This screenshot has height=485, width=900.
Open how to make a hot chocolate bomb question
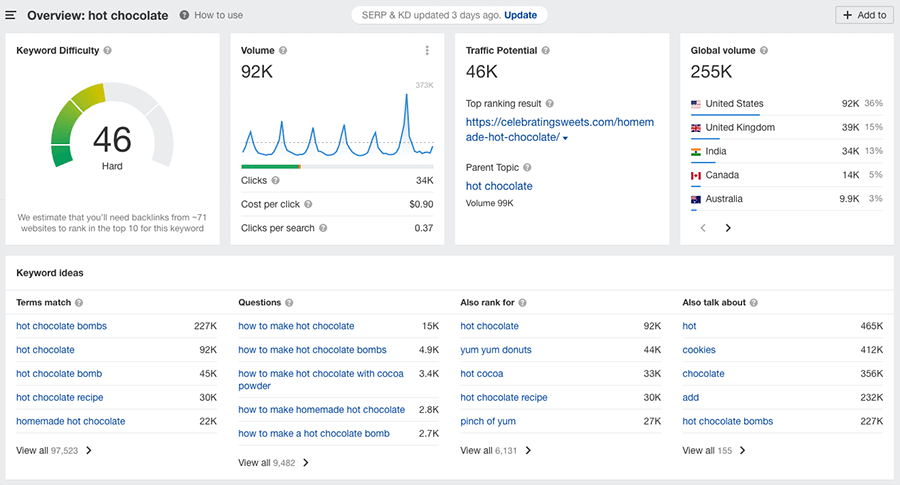[314, 433]
